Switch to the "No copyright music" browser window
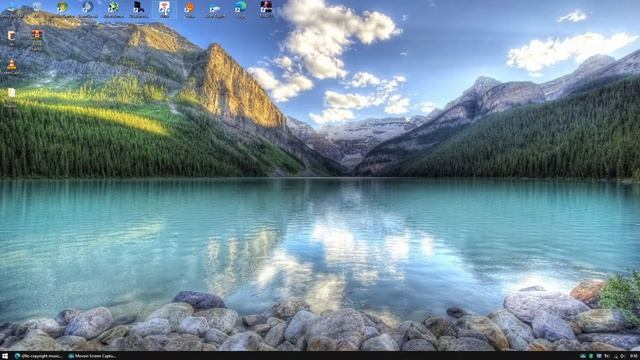The image size is (640, 360). (x=38, y=356)
